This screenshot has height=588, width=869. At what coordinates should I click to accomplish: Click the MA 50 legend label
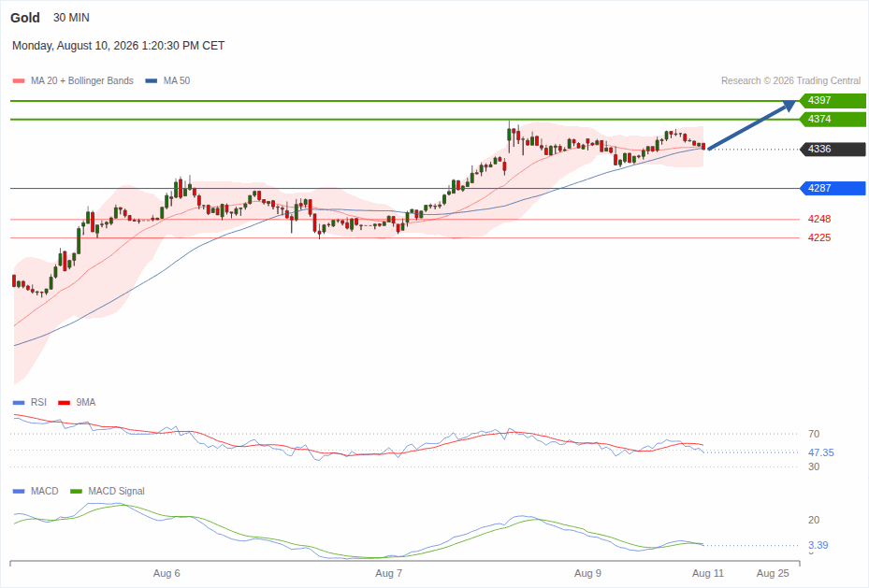pyautogui.click(x=177, y=80)
